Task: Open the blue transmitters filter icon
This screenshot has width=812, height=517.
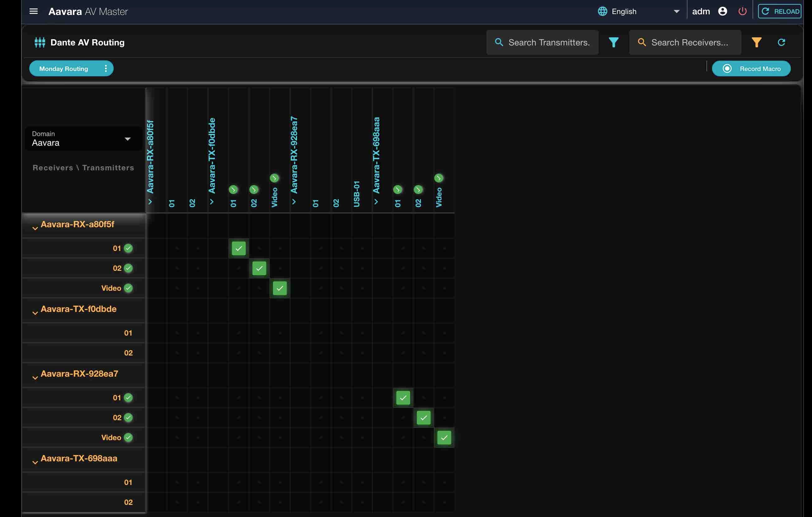Action: [613, 42]
